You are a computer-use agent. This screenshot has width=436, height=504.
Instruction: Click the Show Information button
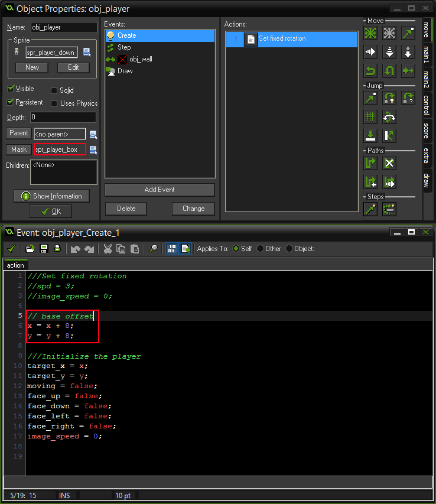(51, 196)
